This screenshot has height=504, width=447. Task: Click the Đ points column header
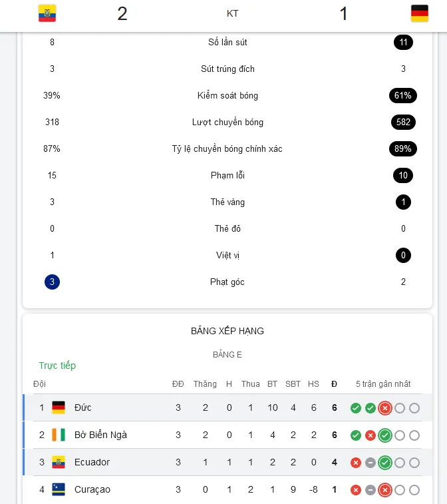point(335,383)
